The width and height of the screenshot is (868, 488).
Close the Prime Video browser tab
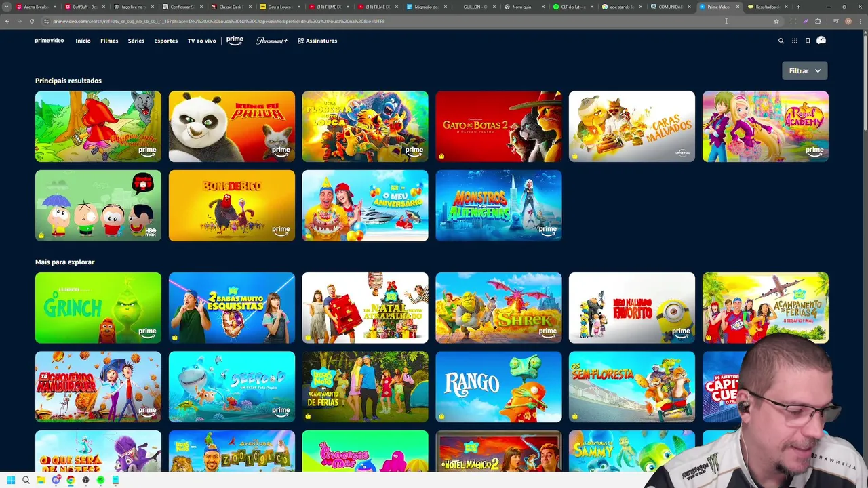(738, 7)
